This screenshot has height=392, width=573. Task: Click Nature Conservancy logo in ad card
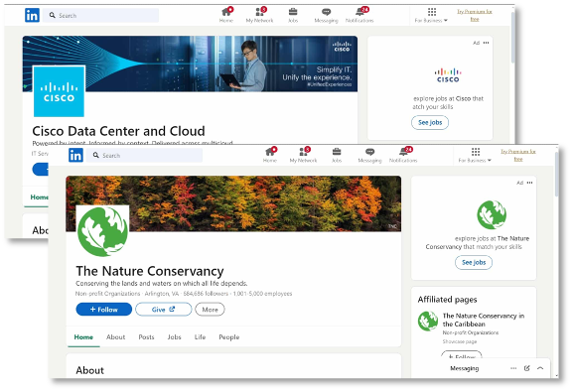point(492,214)
